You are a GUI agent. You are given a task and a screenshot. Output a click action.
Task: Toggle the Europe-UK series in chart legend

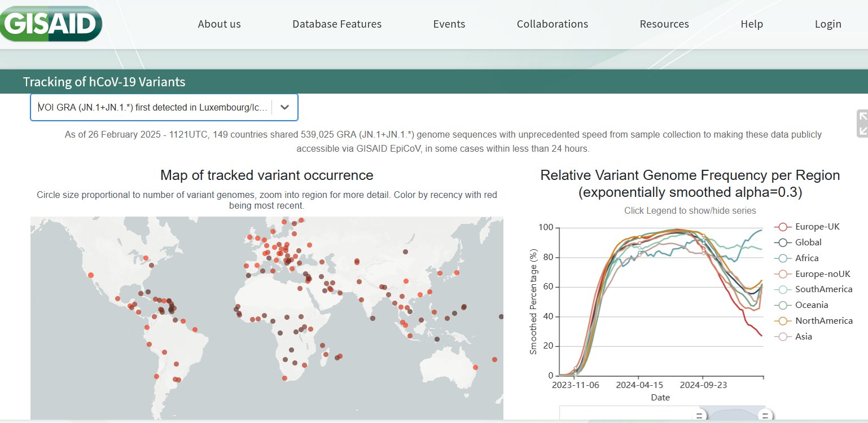point(782,227)
